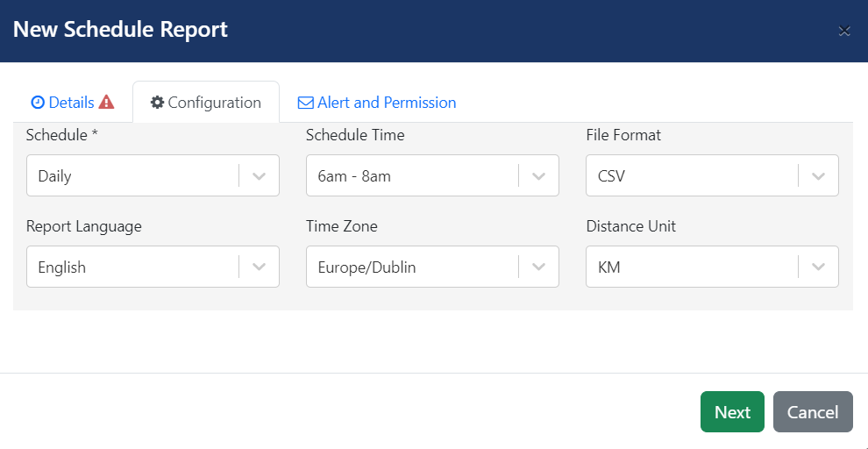Switch to the Details tab

coord(73,103)
